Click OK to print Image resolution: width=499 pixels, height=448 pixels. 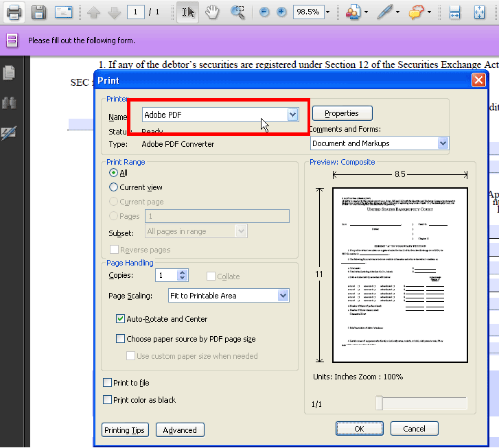point(359,429)
